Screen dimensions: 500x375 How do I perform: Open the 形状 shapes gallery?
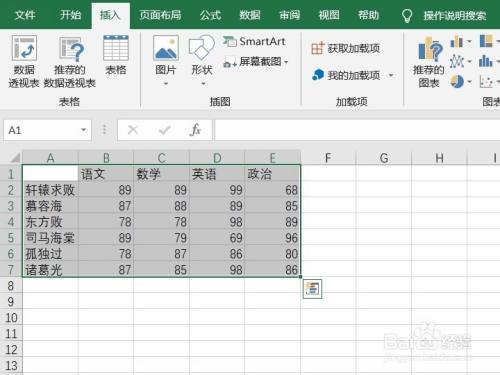[x=201, y=48]
